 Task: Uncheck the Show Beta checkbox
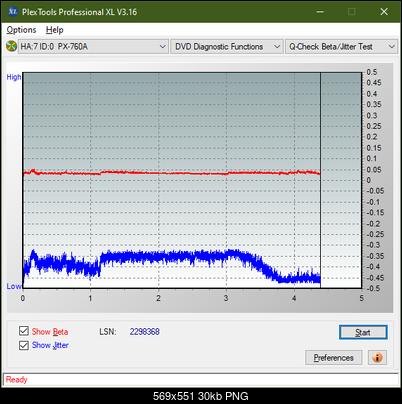coord(24,331)
